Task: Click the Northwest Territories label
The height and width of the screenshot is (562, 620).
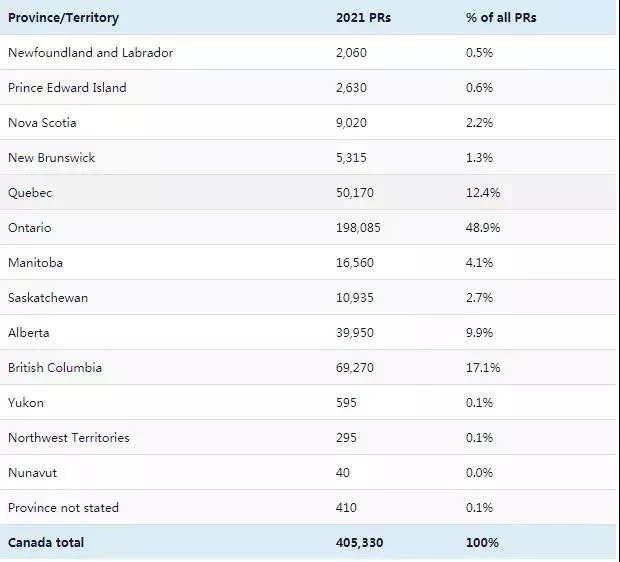Action: tap(69, 438)
